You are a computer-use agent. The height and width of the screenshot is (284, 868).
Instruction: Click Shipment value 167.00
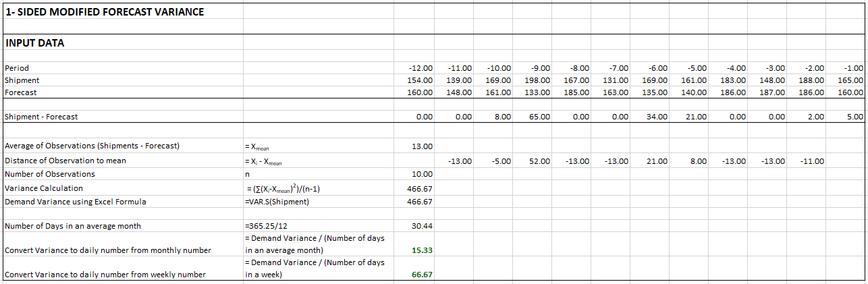pyautogui.click(x=571, y=80)
